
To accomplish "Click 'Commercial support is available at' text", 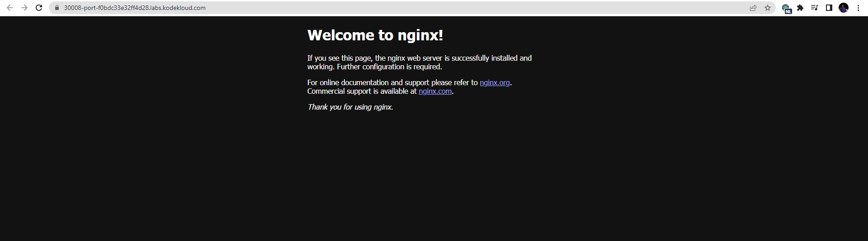I will pyautogui.click(x=362, y=91).
